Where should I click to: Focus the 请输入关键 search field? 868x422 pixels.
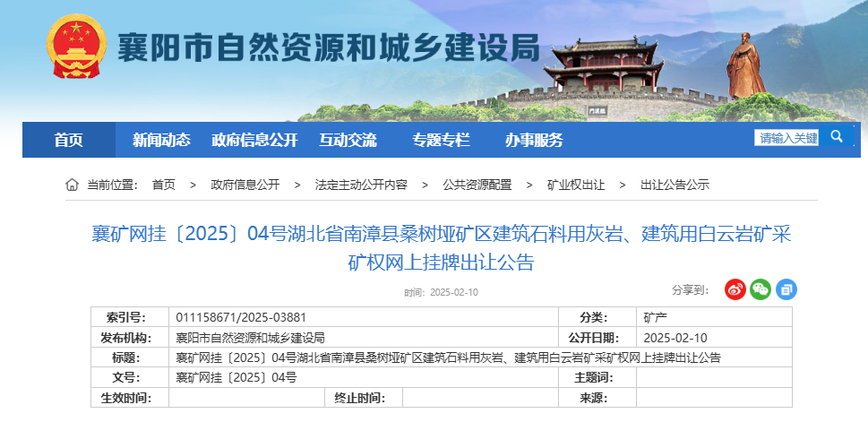(786, 138)
